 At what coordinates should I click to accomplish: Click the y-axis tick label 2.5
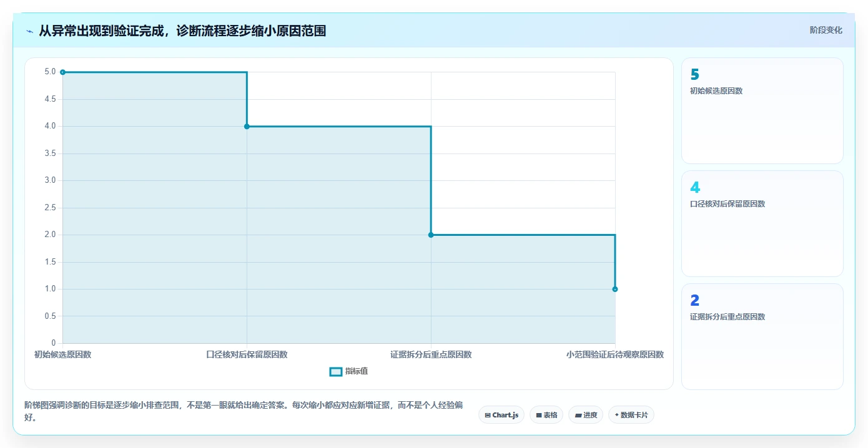pyautogui.click(x=50, y=208)
